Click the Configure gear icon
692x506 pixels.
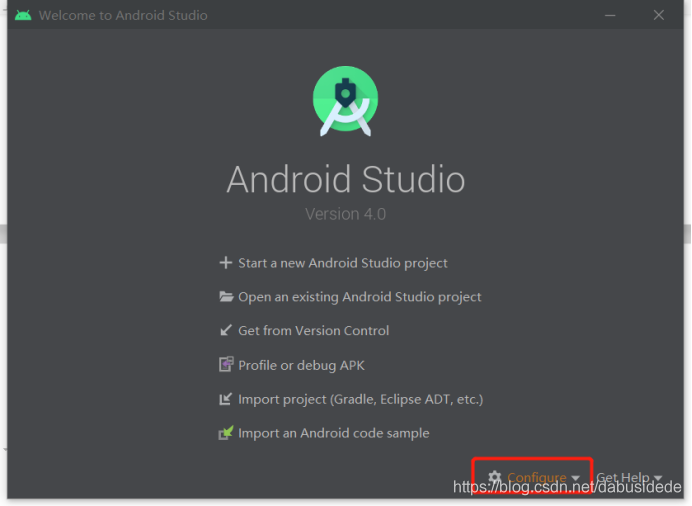point(495,477)
